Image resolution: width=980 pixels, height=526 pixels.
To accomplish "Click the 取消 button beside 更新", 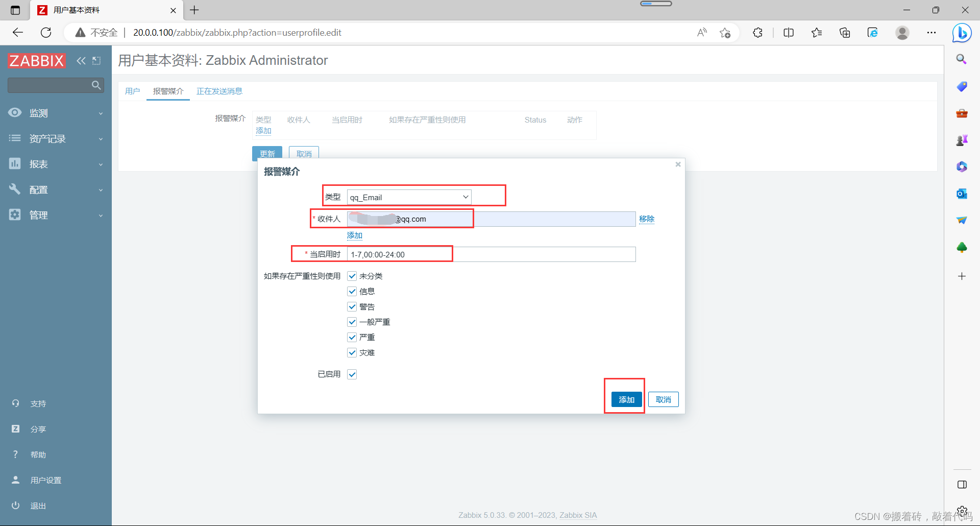I will [x=304, y=153].
